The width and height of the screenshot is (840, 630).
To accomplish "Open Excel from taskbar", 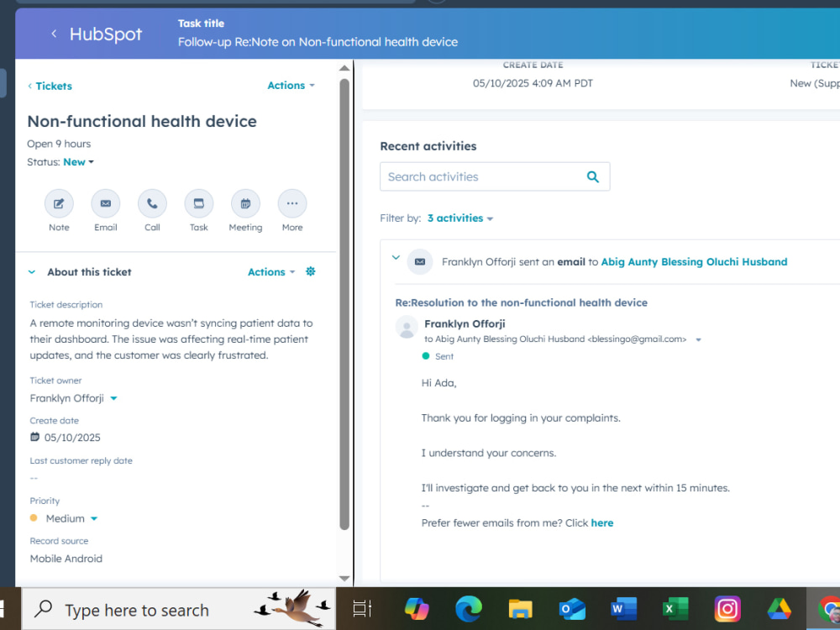I will point(675,609).
